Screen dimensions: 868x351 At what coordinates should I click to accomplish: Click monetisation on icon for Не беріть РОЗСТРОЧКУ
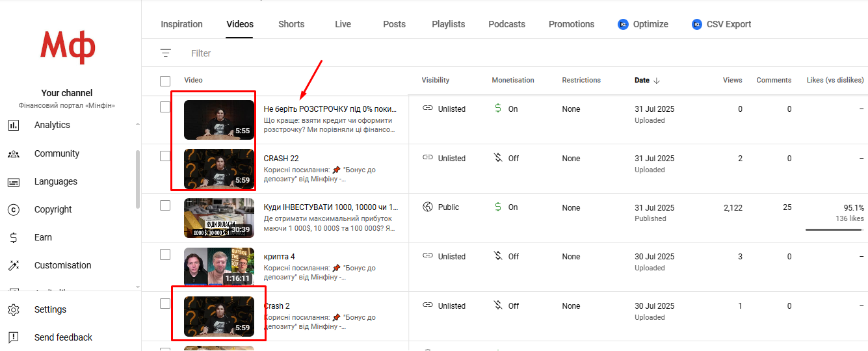point(497,109)
